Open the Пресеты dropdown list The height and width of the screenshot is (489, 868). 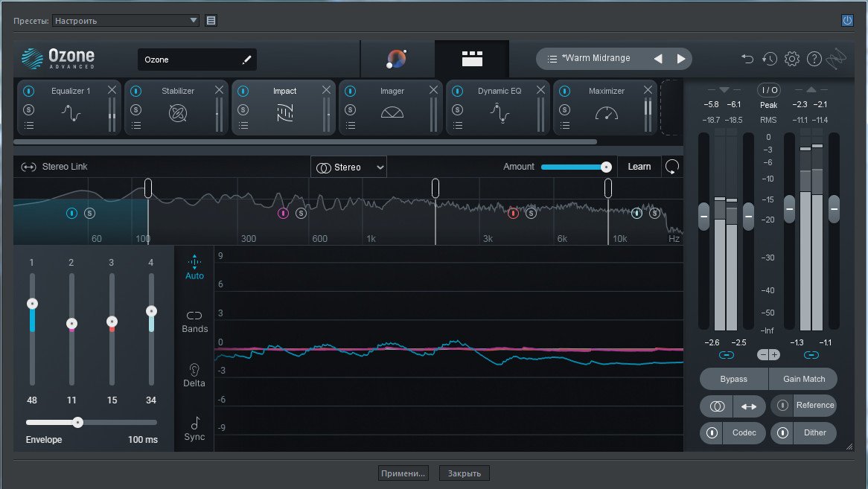(x=125, y=21)
